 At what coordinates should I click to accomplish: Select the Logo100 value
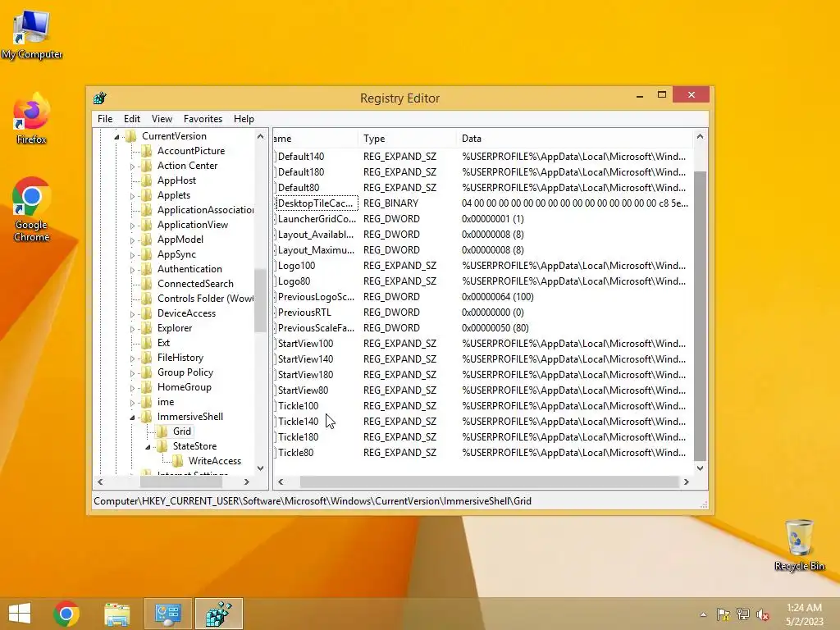tap(296, 266)
